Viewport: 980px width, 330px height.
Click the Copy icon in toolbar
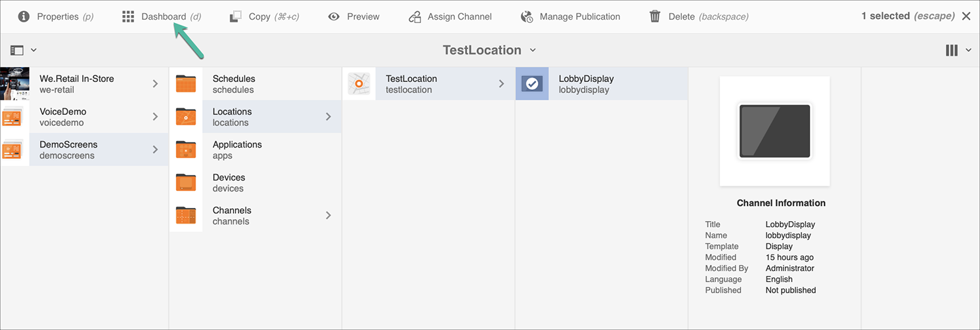236,16
